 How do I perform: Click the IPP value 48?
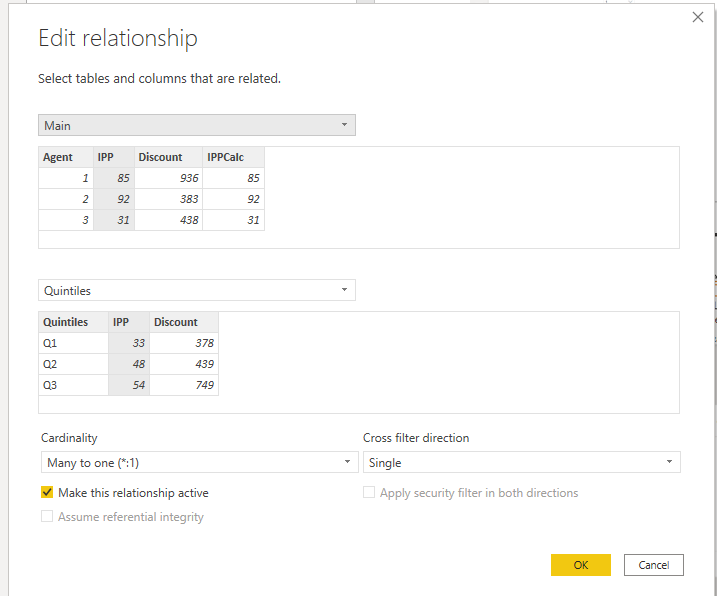[129, 364]
